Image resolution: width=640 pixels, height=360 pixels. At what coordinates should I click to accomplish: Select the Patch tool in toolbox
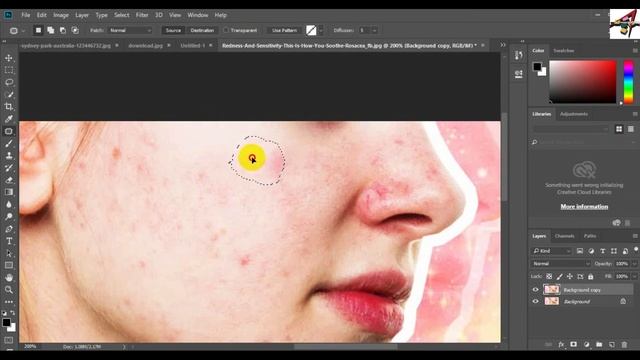[x=9, y=131]
